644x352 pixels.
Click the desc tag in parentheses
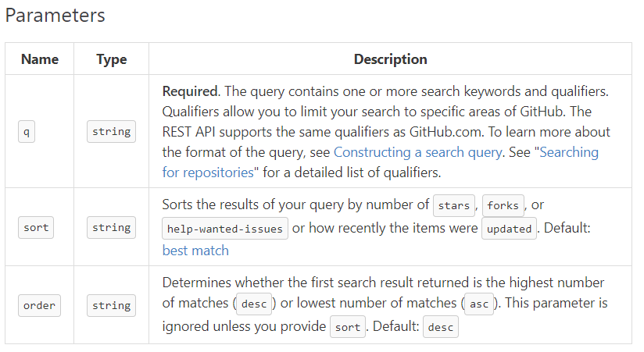pos(254,304)
